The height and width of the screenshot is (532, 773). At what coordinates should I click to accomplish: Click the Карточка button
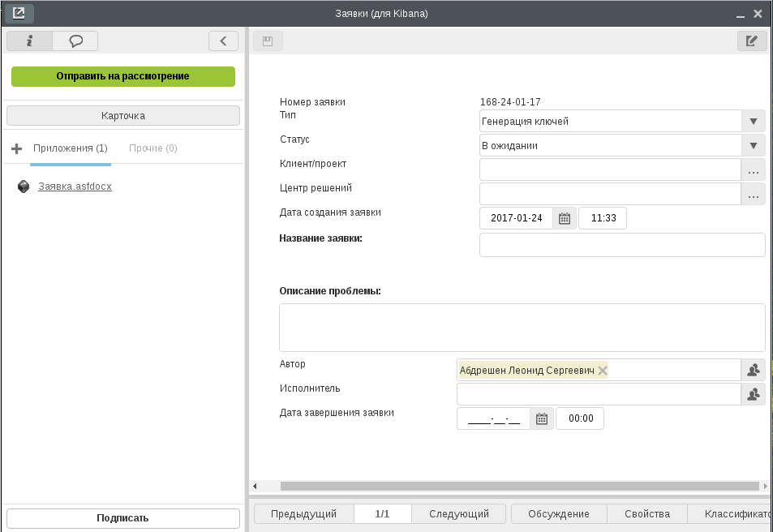click(122, 116)
